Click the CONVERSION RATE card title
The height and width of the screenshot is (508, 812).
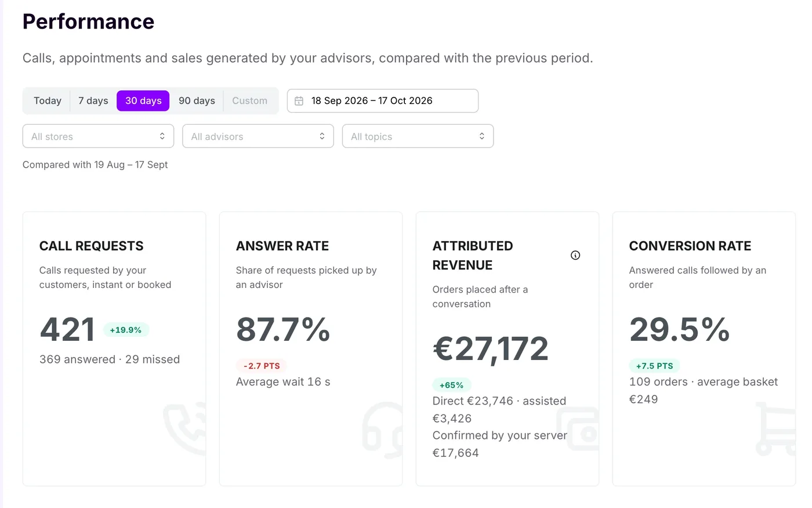point(690,246)
